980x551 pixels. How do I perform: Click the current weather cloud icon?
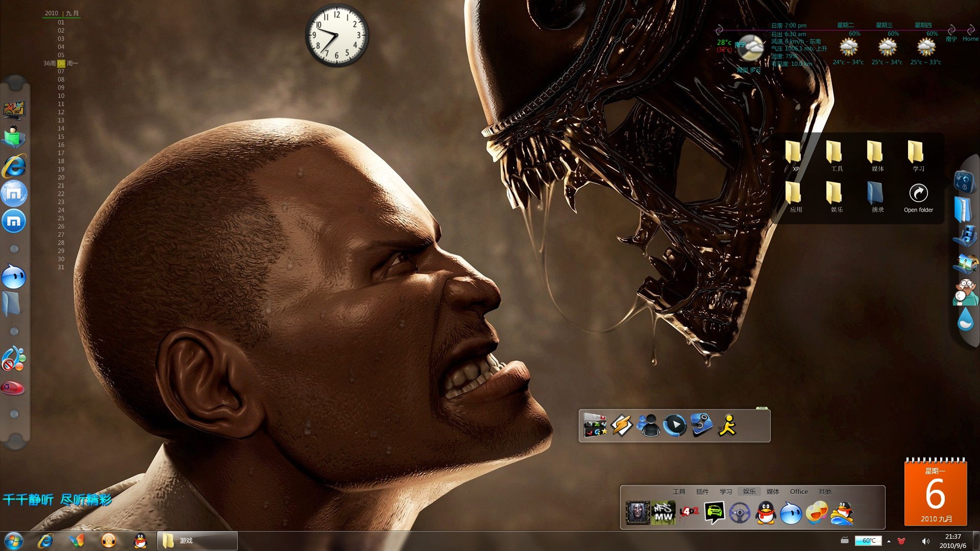pyautogui.click(x=750, y=48)
